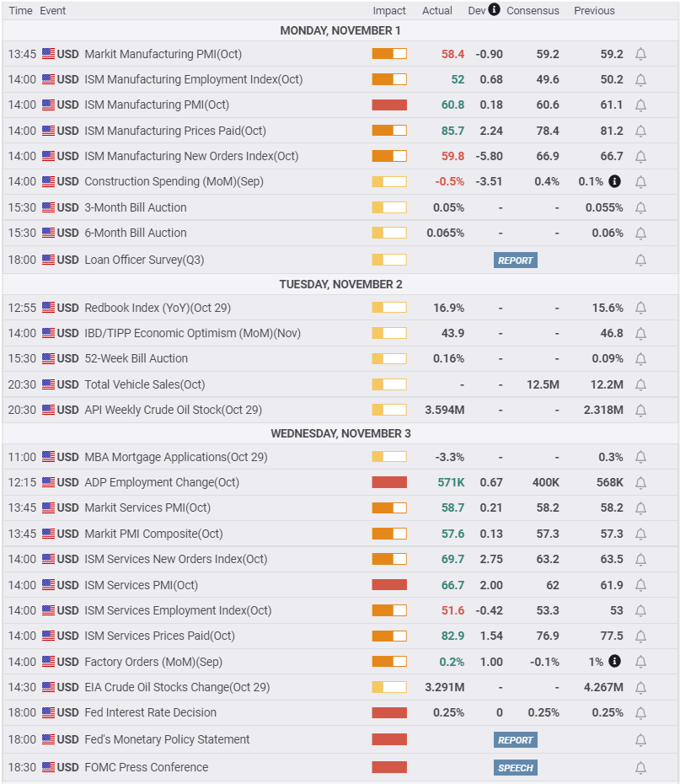The width and height of the screenshot is (680, 784).
Task: Click bell for API Weekly Crude Oil Stock
Action: point(640,411)
